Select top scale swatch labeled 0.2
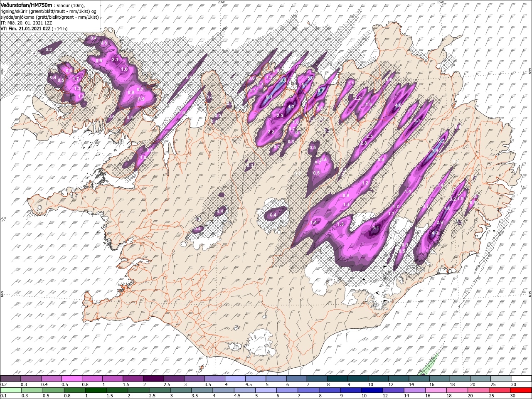532x399 pixels. coord(10,379)
